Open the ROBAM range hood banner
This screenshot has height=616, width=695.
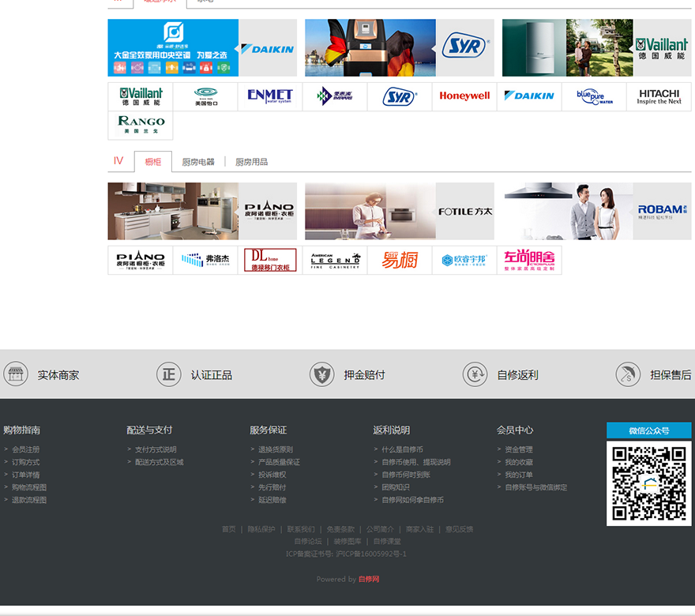[596, 211]
